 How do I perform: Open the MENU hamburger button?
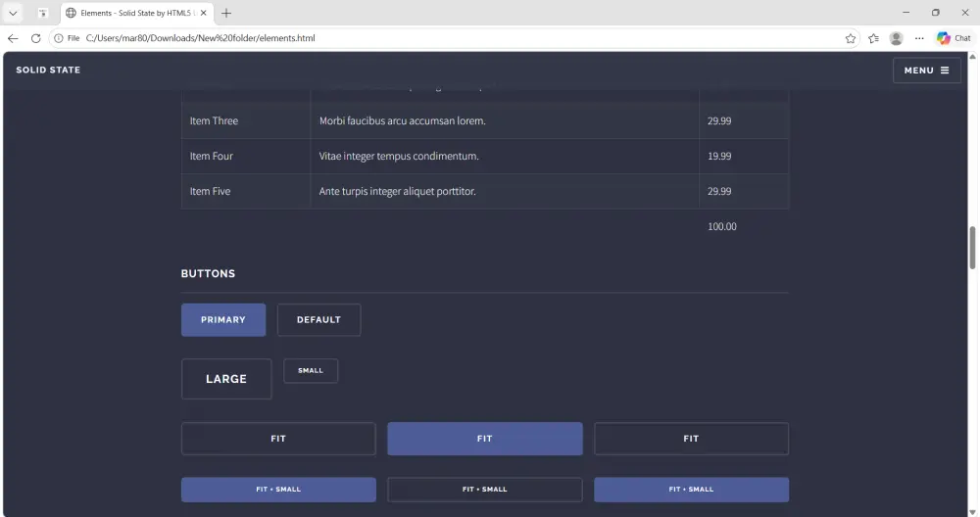click(x=927, y=70)
